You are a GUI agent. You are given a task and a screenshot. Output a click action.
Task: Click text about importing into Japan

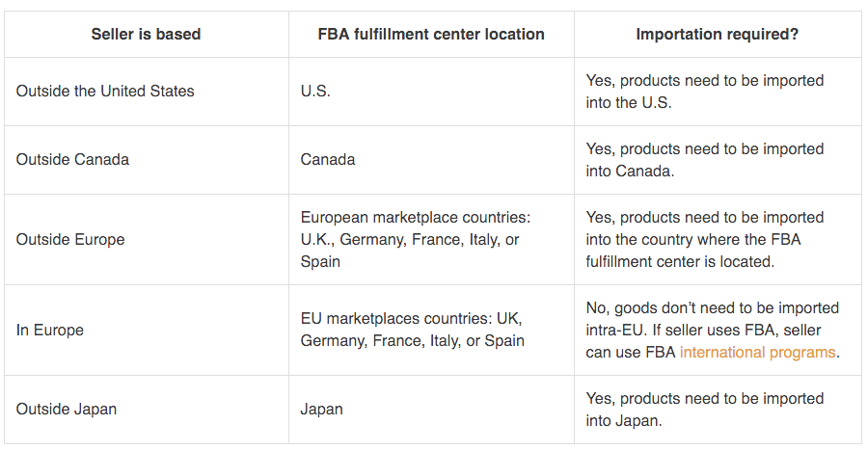point(704,410)
